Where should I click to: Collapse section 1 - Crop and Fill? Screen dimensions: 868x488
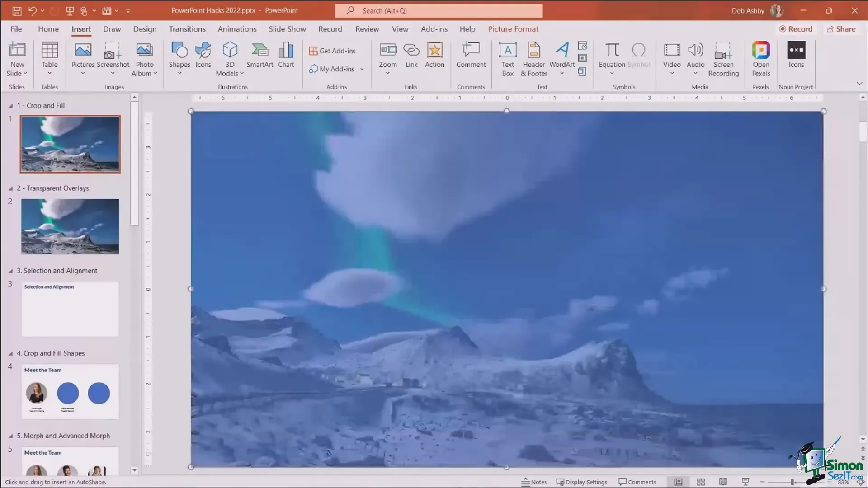point(10,106)
